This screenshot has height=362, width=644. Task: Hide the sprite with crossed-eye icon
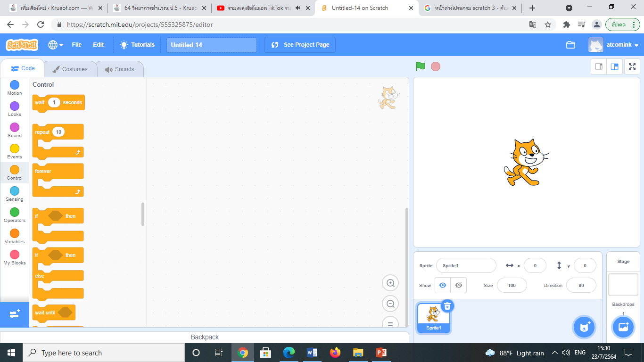(x=458, y=285)
